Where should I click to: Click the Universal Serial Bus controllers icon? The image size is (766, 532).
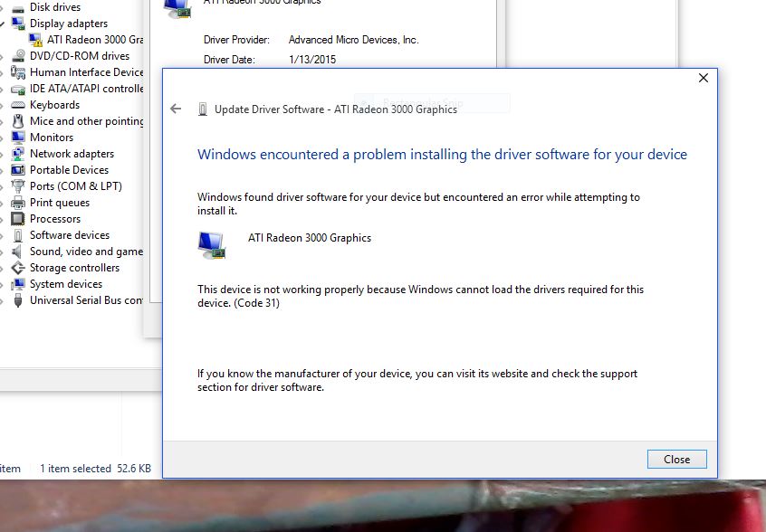click(x=18, y=300)
